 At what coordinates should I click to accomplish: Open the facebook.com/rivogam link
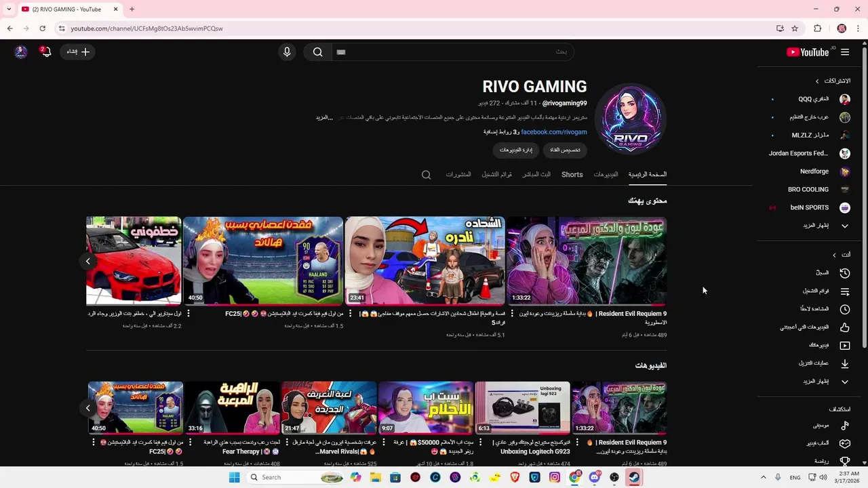coord(554,132)
